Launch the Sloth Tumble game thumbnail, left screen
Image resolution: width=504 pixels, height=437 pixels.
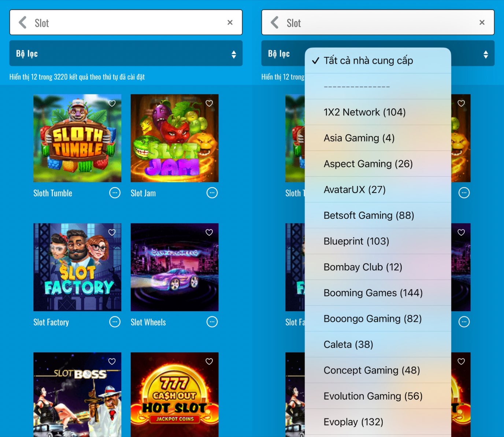click(x=77, y=138)
